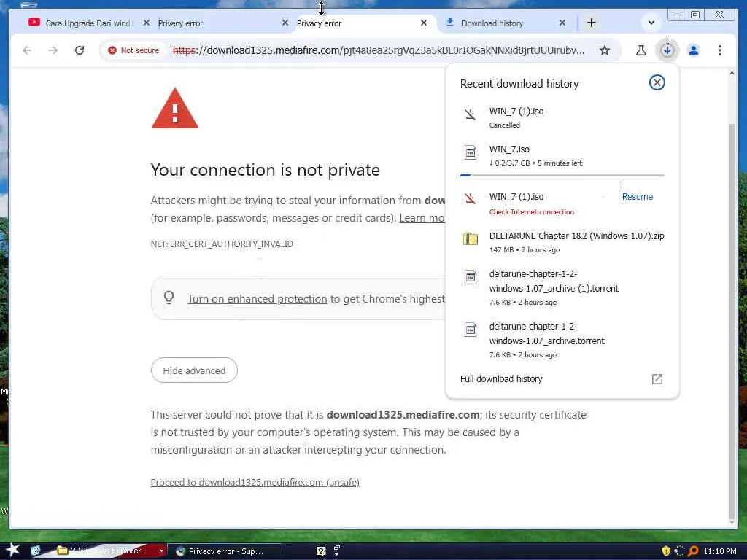Go back using the browser back arrow
Image resolution: width=747 pixels, height=560 pixels.
(x=27, y=50)
